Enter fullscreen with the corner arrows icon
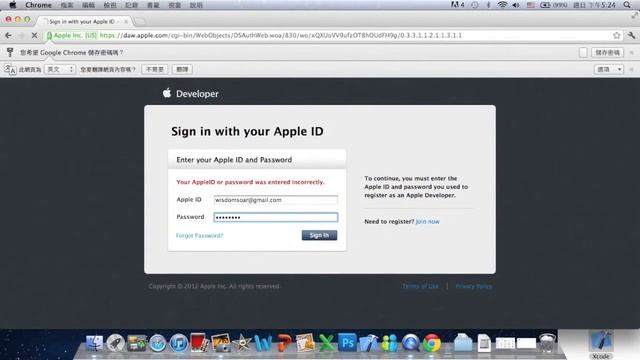Image resolution: width=640 pixels, height=360 pixels. (x=634, y=16)
